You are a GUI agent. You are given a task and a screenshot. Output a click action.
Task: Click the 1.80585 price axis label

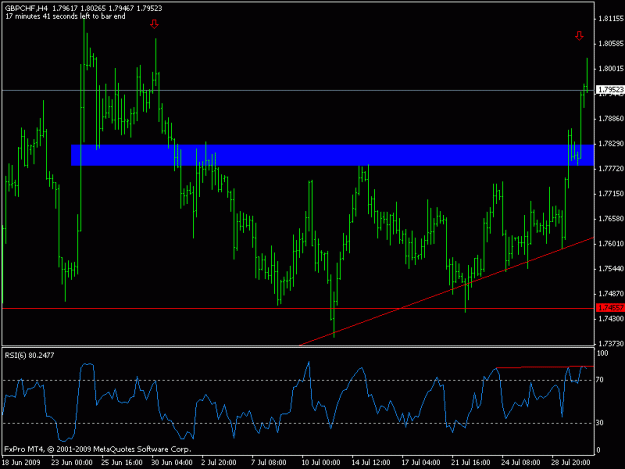tap(611, 44)
